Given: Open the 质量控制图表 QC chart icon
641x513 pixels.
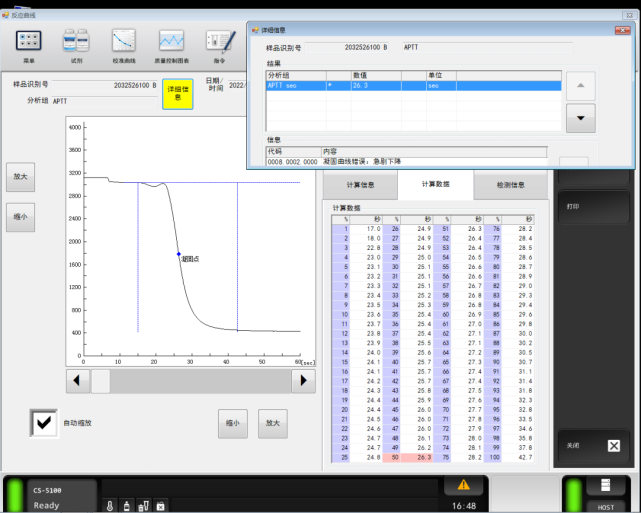Looking at the screenshot, I should click(x=171, y=40).
